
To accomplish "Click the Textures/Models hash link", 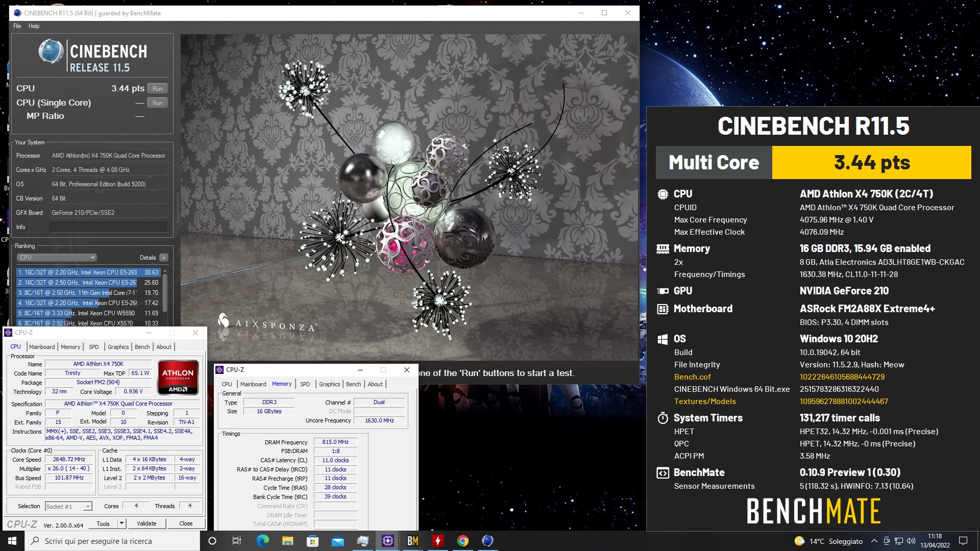I will (x=843, y=402).
